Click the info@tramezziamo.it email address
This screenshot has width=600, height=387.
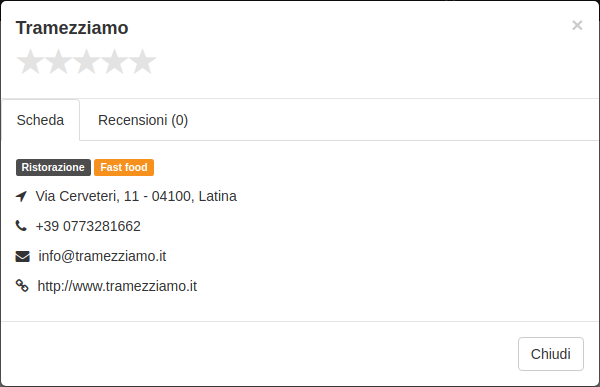102,256
